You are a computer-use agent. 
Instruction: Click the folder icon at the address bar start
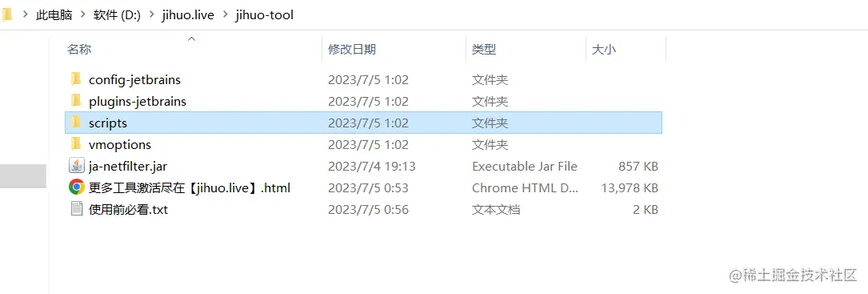coord(6,14)
